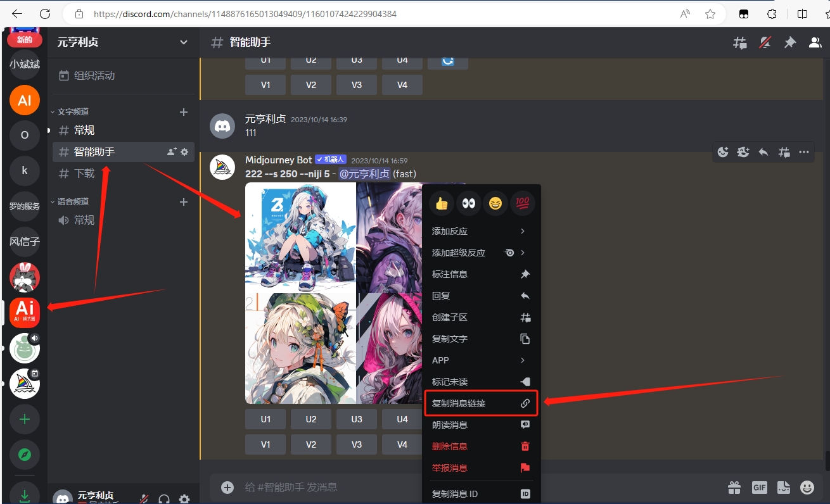
Task: Select the 下载 channel
Action: (x=123, y=173)
